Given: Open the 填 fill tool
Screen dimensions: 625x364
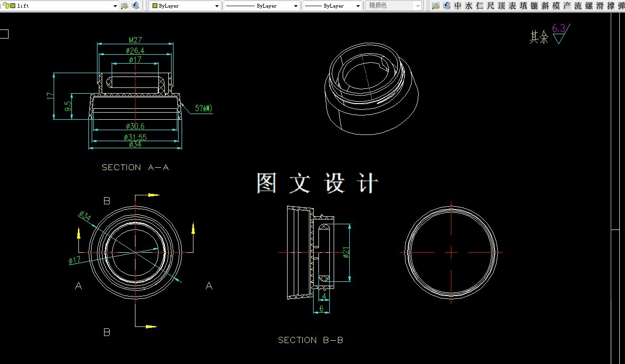Looking at the screenshot, I should click(523, 6).
